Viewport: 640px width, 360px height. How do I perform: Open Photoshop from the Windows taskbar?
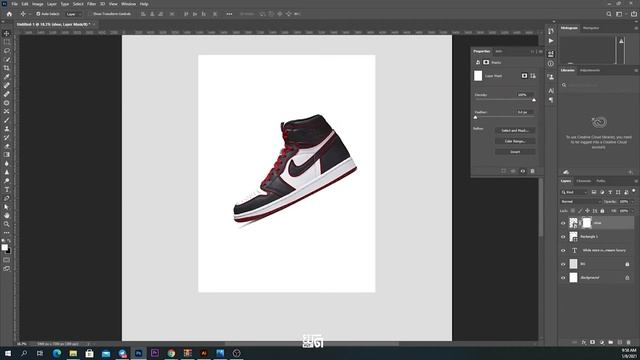(138, 353)
